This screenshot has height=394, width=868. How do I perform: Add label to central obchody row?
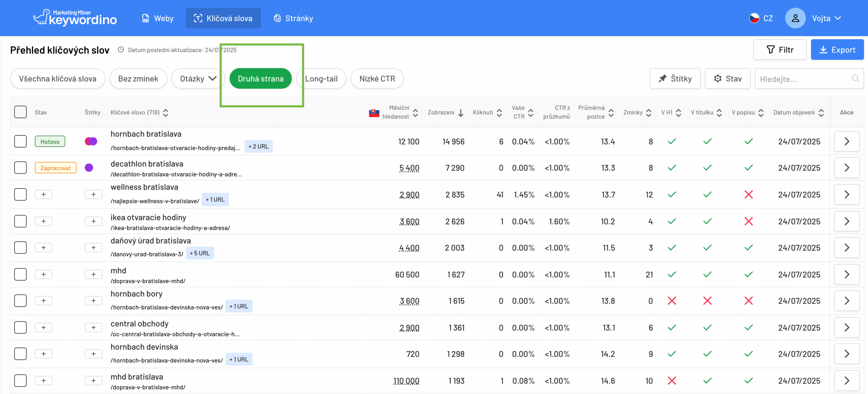(x=94, y=327)
